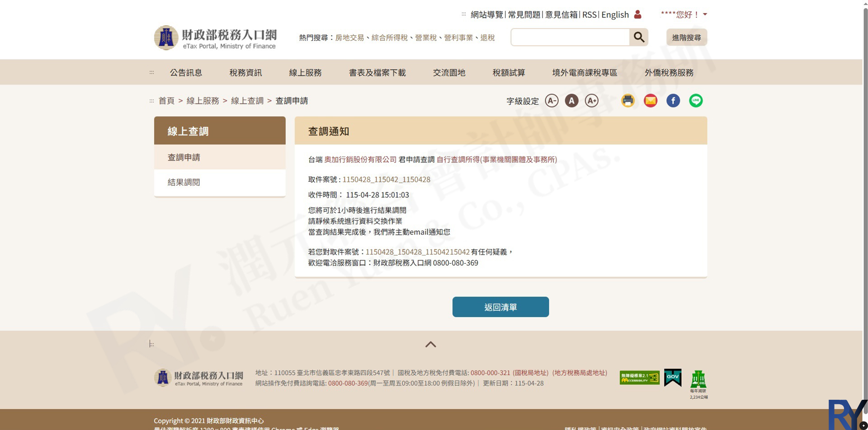This screenshot has height=430, width=868.
Task: Select 結果調閱 in the sidebar
Action: tap(184, 182)
